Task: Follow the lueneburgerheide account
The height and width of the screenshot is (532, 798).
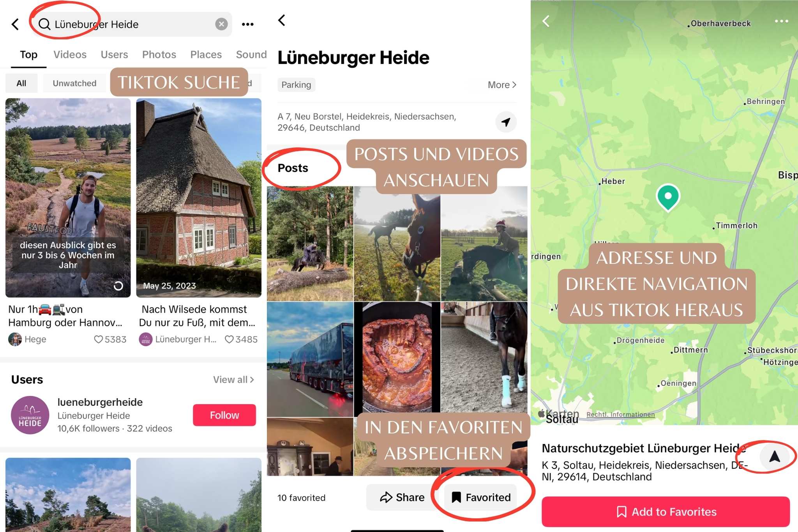Action: 224,415
